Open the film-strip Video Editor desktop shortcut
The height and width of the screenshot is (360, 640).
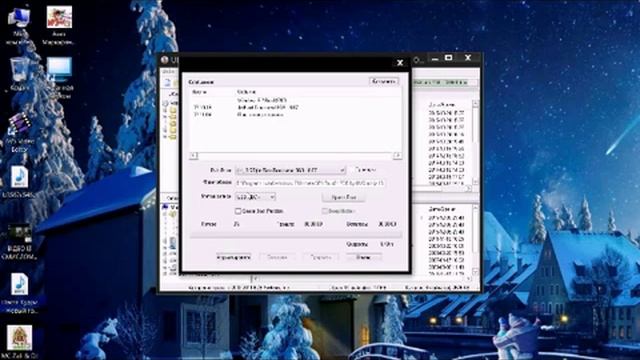pyautogui.click(x=19, y=124)
